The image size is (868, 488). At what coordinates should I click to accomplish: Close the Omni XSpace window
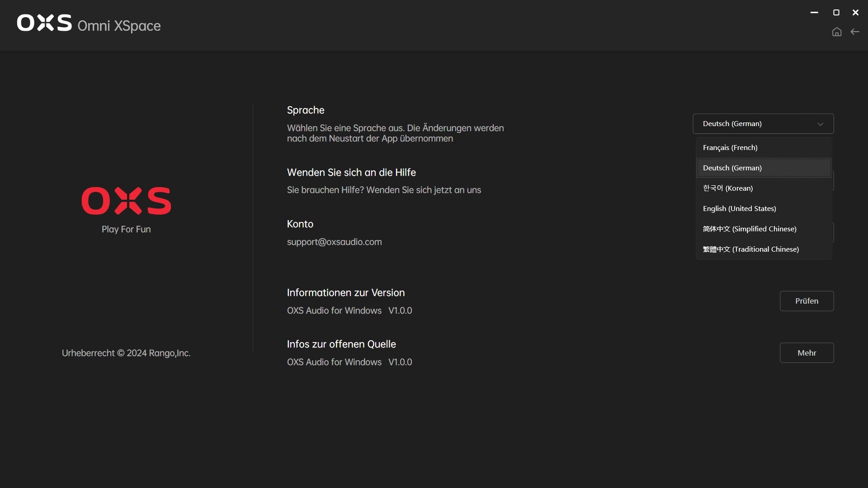coord(855,13)
